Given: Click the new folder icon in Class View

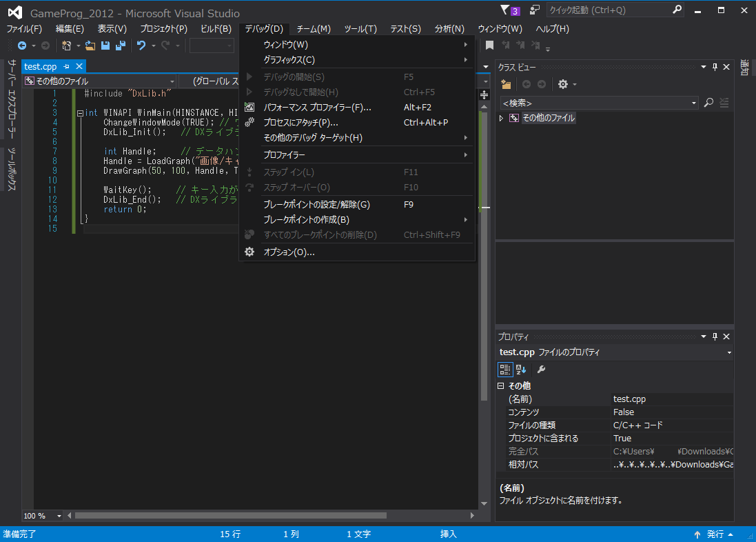Looking at the screenshot, I should [507, 84].
